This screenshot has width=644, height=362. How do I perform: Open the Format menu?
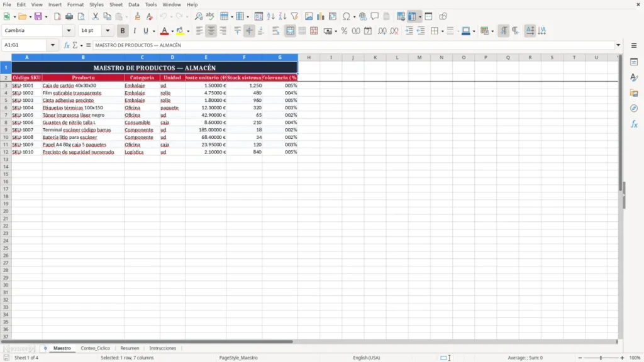pyautogui.click(x=75, y=4)
